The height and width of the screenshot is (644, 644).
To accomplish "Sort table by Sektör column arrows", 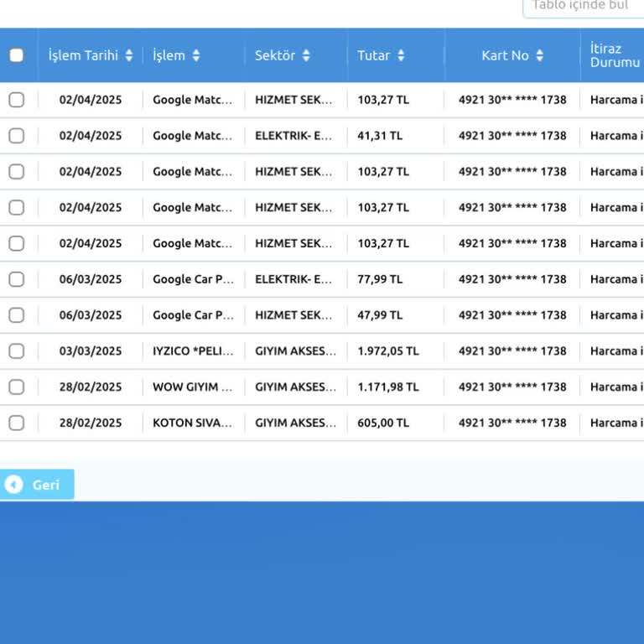I will pyautogui.click(x=306, y=55).
